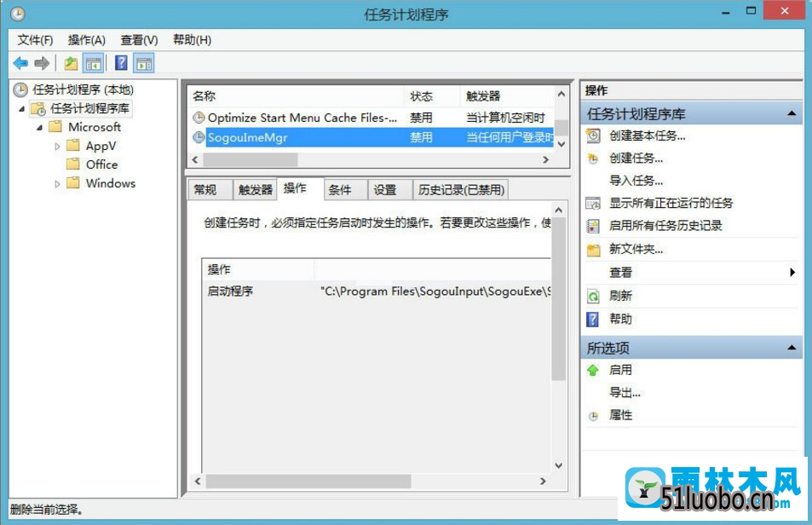Screen dimensions: 812x525
Task: Open the 查看(V) menu
Action: tap(139, 40)
